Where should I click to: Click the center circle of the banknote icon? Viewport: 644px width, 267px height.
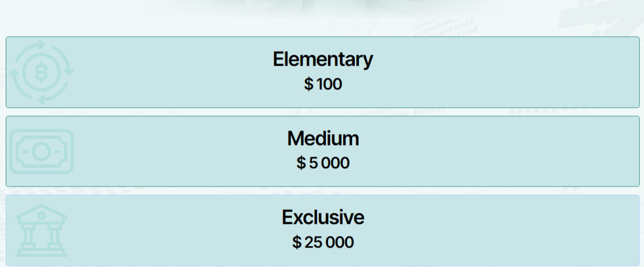click(42, 152)
